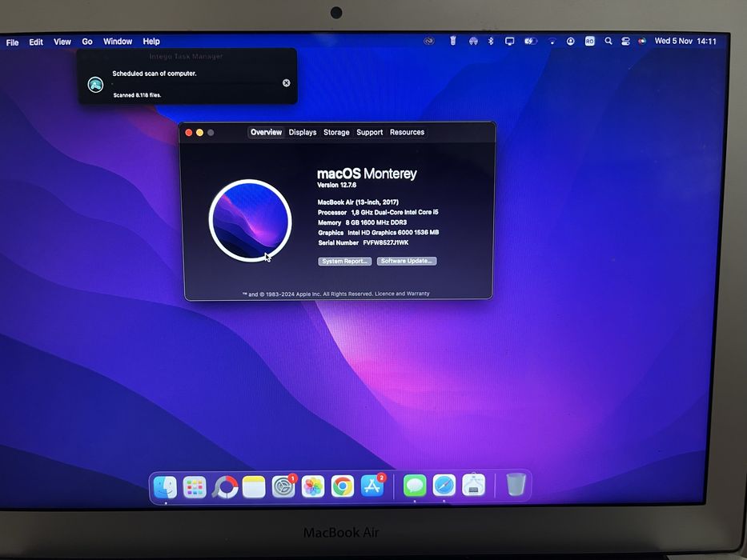Open Safari from the Dock

444,486
